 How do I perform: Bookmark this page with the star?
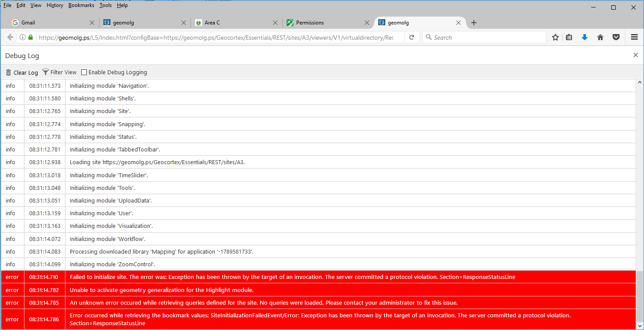[555, 38]
